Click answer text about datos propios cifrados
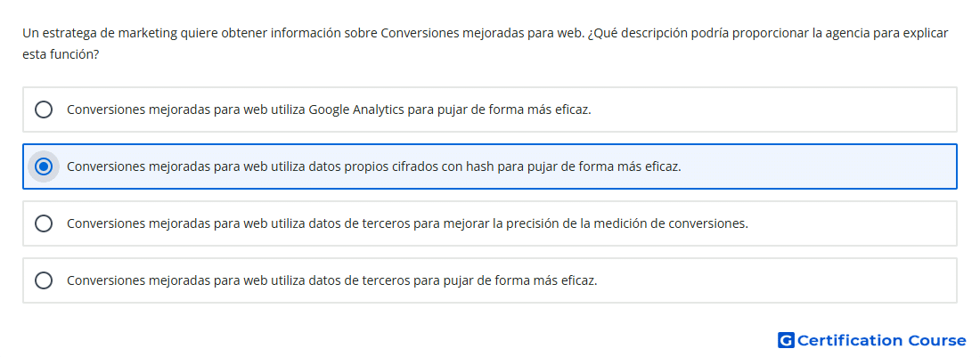Viewport: 980px width, 357px height. [374, 166]
